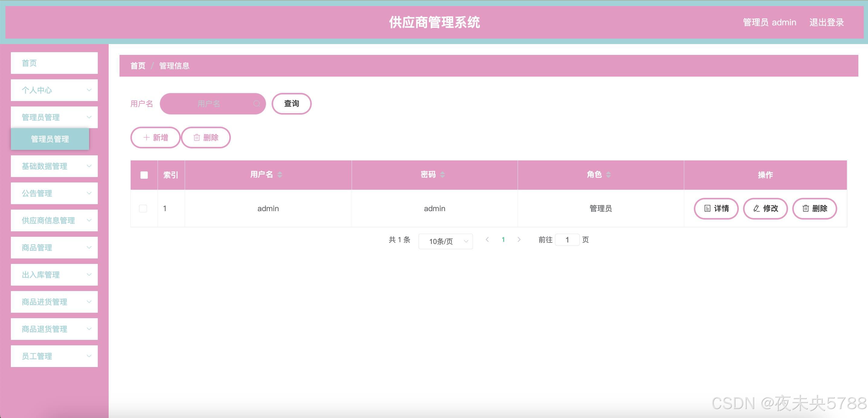
Task: Open the 首页 sidebar menu item
Action: (x=54, y=63)
